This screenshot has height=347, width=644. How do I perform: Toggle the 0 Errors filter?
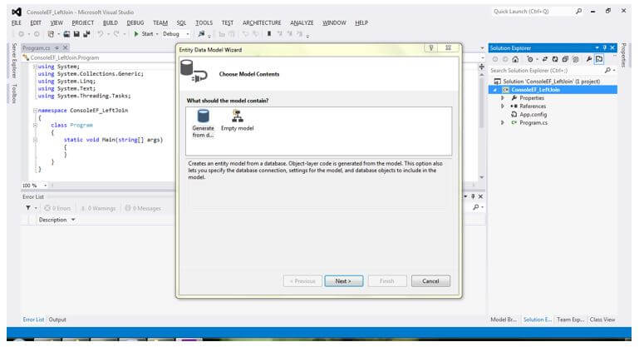point(57,208)
